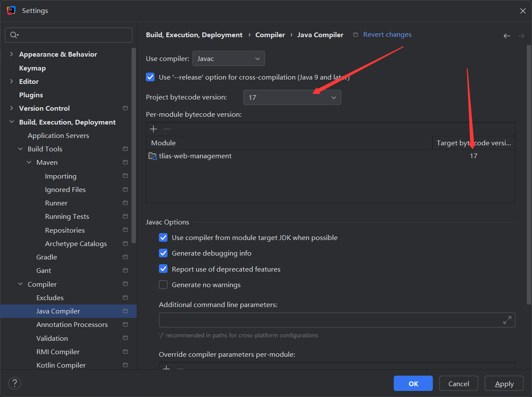Toggle Generate debugging info checkbox
This screenshot has width=532, height=397.
[x=163, y=253]
